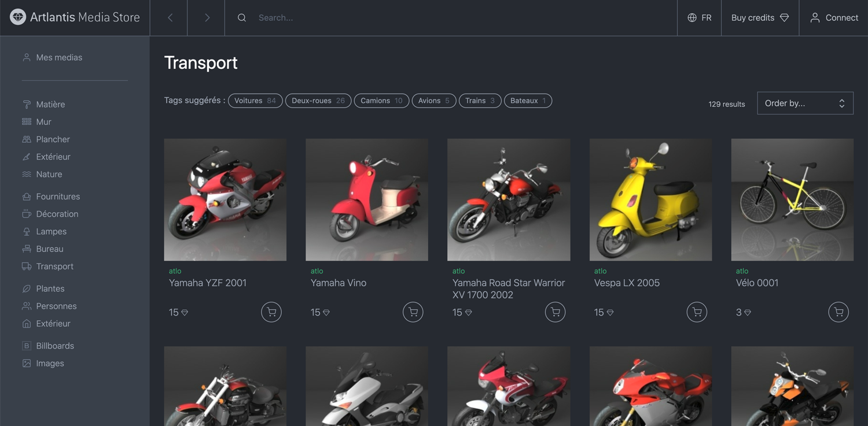Screen dimensions: 868x426
Task: Click Connect to sign in
Action: [834, 18]
